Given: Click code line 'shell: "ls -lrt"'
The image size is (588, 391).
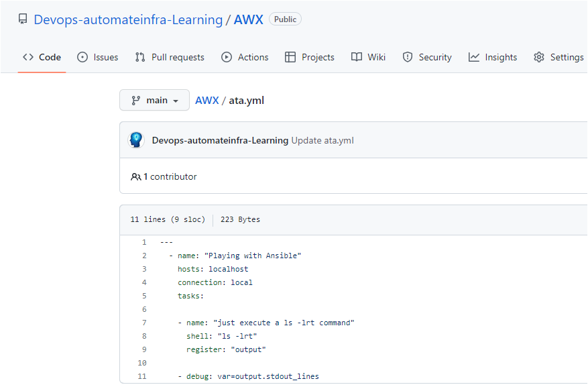Looking at the screenshot, I should [x=222, y=336].
